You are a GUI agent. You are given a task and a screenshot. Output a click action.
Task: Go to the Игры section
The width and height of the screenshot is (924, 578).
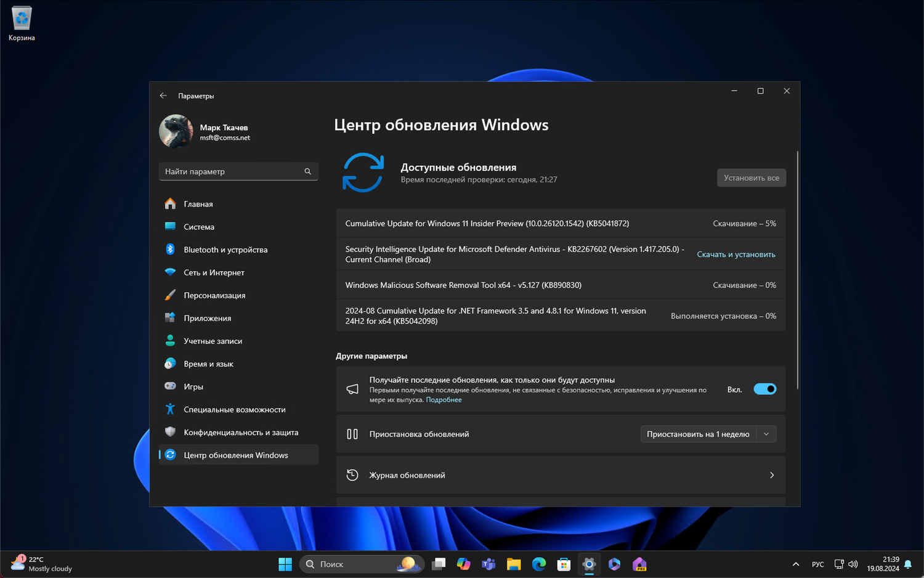coord(238,386)
